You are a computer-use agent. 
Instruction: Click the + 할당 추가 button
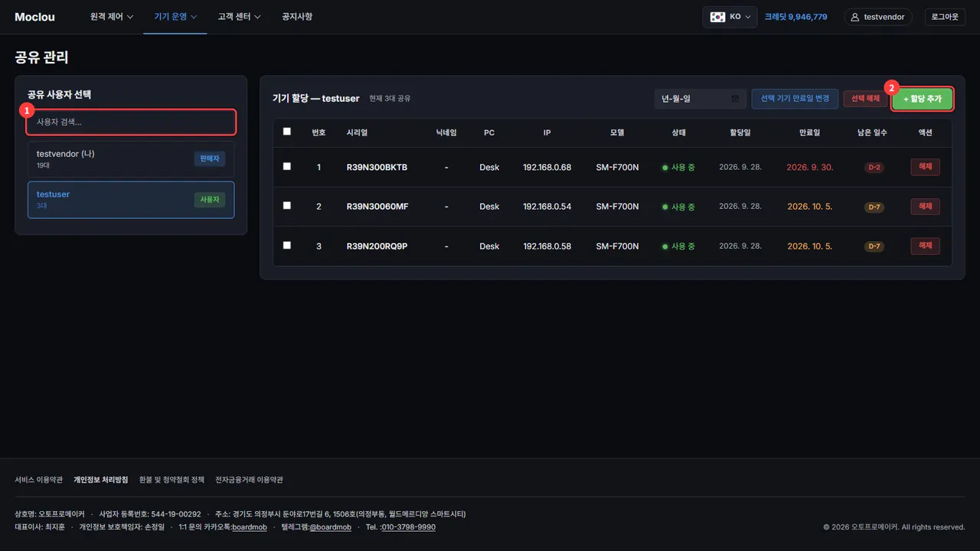[923, 99]
